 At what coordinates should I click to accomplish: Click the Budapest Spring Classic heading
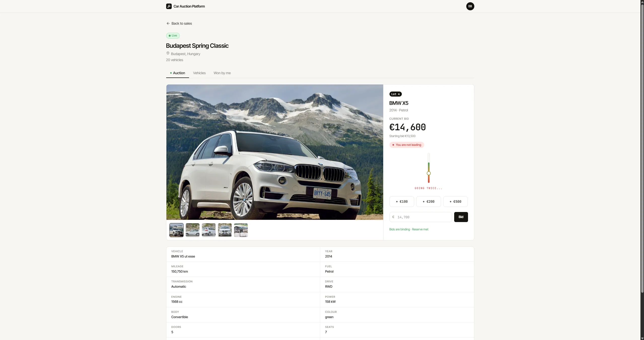click(x=197, y=46)
